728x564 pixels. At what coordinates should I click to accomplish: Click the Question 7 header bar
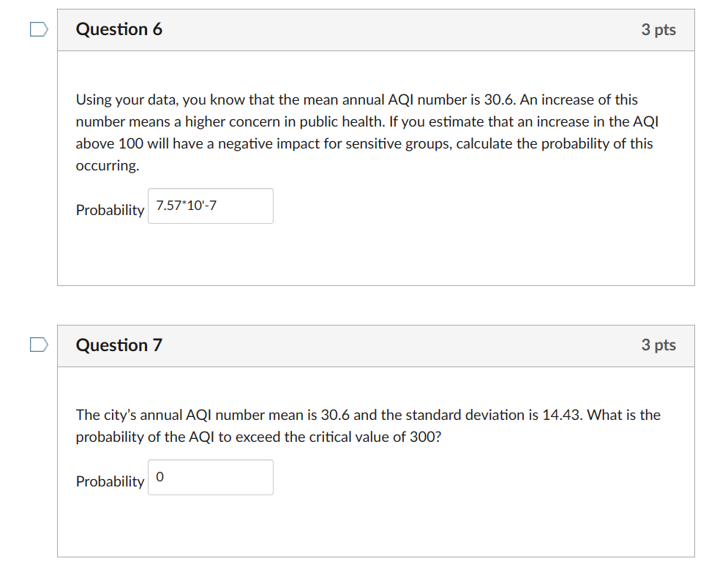[x=376, y=345]
